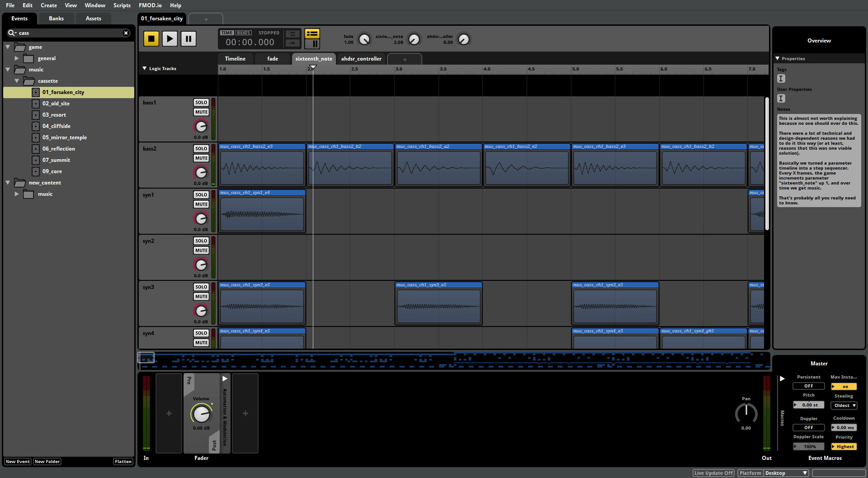Viewport: 868px width, 478px height.
Task: Click the 03_resort event icon
Action: click(36, 115)
